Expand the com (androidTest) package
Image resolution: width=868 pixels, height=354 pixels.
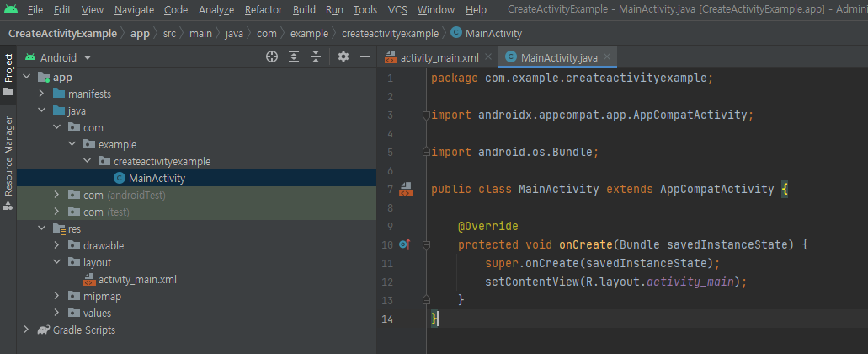click(x=56, y=195)
